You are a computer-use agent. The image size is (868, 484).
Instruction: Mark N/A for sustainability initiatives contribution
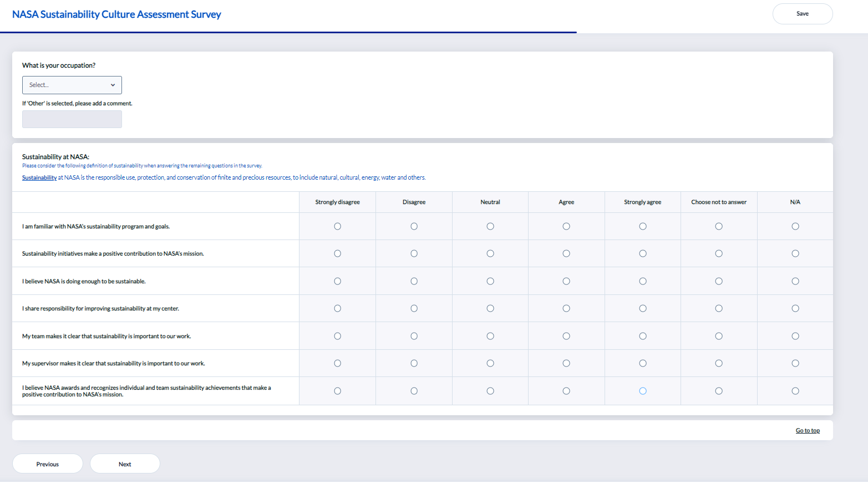tap(795, 253)
